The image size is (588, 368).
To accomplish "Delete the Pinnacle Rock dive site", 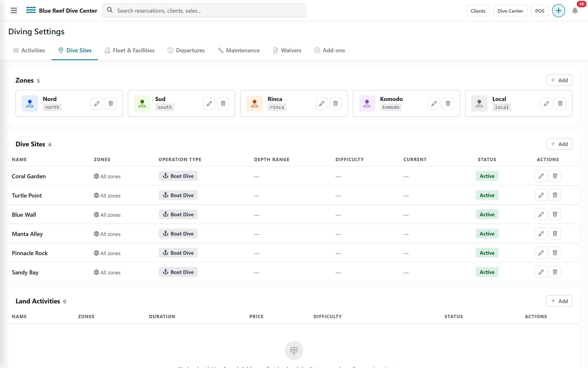I will click(555, 253).
